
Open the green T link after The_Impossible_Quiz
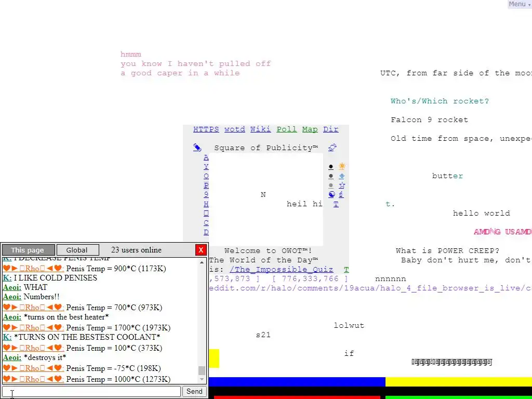(x=346, y=270)
